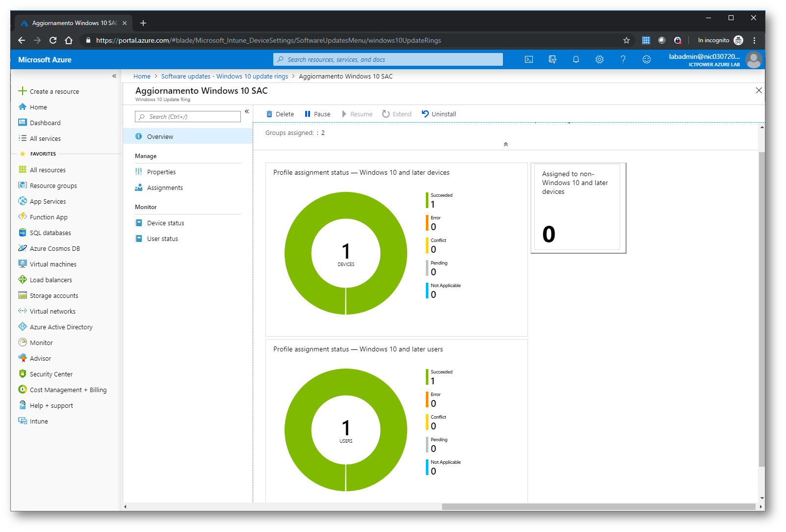786x532 pixels.
Task: Click Create a resource plus icon
Action: pos(22,91)
